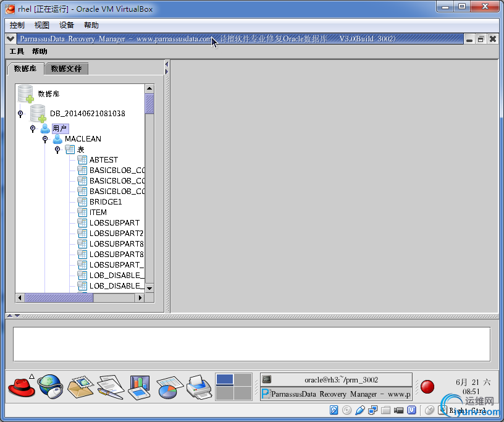The height and width of the screenshot is (422, 504).
Task: Collapse the 表 tables node
Action: (57, 150)
